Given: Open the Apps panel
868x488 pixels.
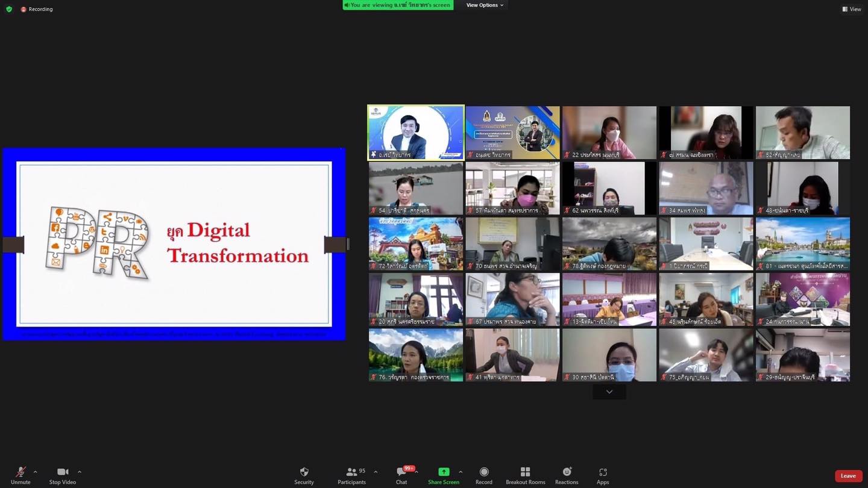Looking at the screenshot, I should [603, 475].
